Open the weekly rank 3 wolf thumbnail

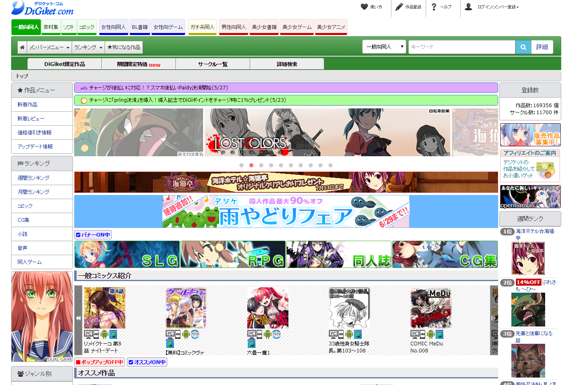coord(528,361)
